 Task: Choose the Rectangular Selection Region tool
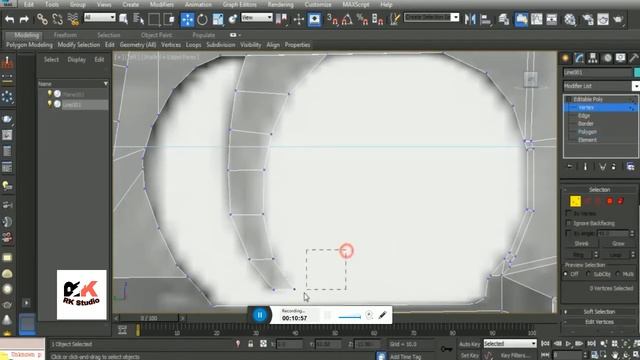(154, 19)
